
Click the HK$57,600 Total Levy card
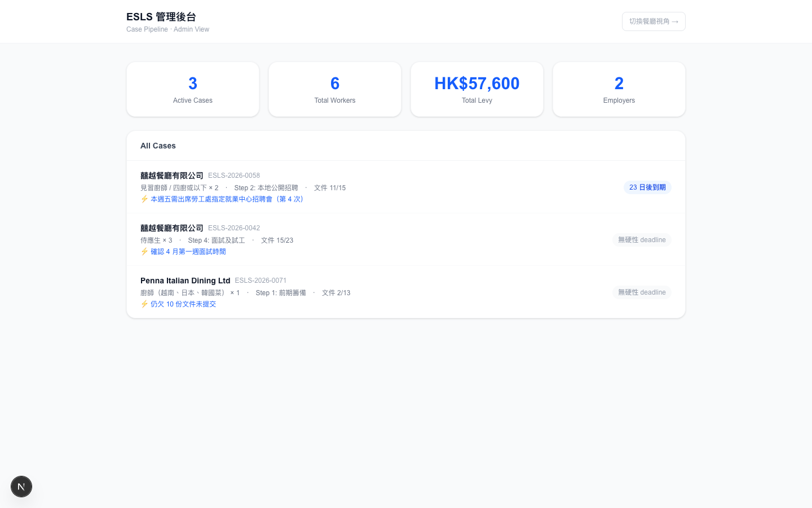click(477, 89)
